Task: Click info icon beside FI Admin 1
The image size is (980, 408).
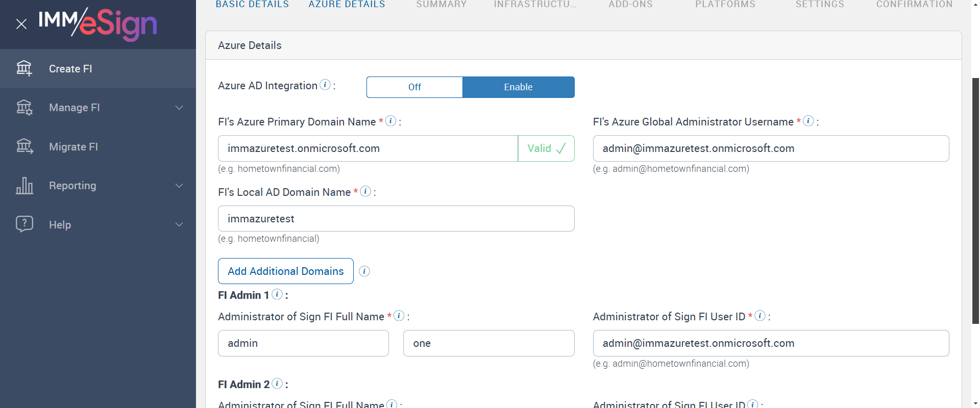Action: [277, 294]
